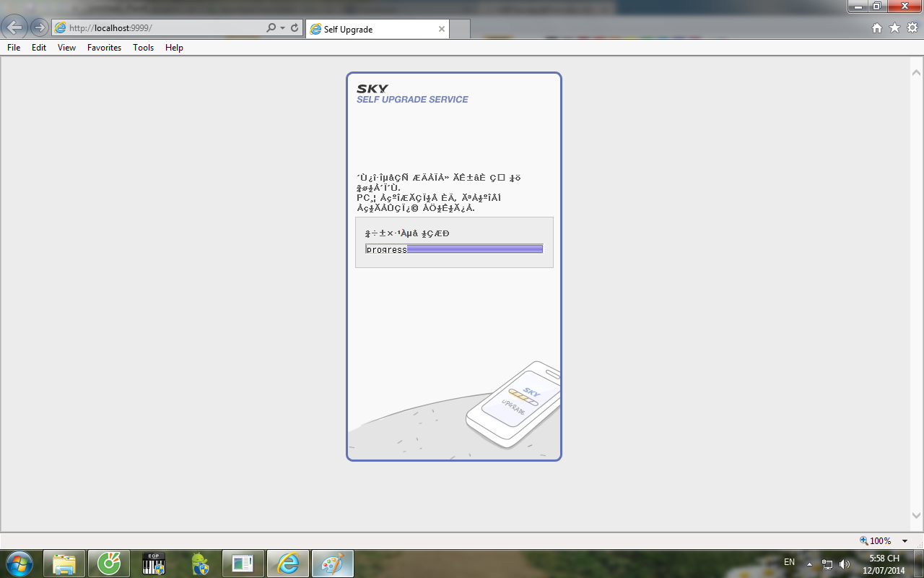Open the Edit menu
This screenshot has height=578, width=924.
pyautogui.click(x=39, y=48)
